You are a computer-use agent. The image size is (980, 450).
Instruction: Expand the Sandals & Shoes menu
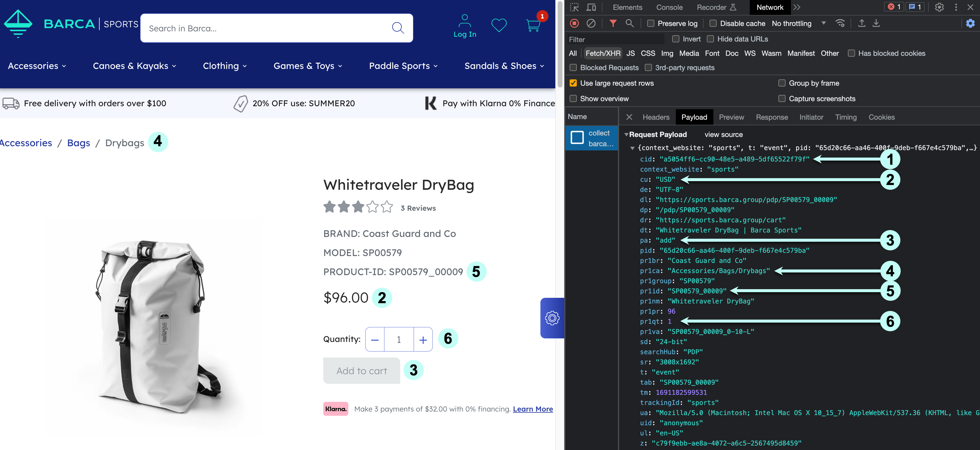tap(504, 66)
